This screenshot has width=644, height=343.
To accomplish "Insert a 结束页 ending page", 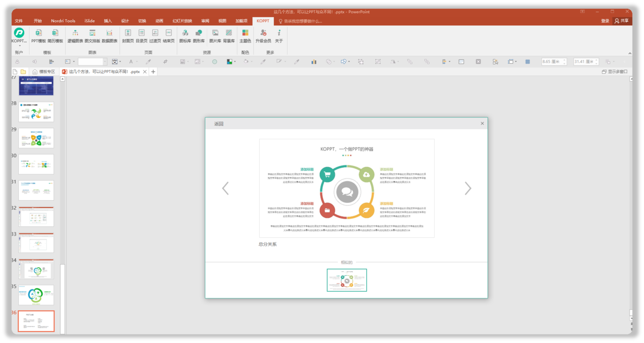I will pos(169,35).
